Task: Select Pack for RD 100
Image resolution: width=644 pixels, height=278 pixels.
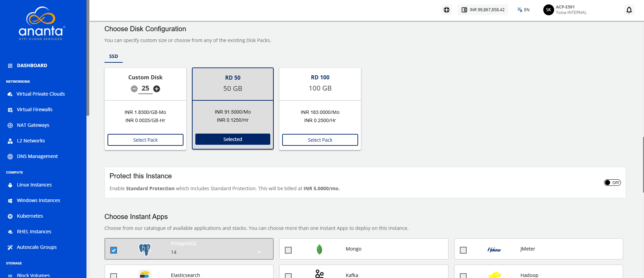Action: pos(320,140)
